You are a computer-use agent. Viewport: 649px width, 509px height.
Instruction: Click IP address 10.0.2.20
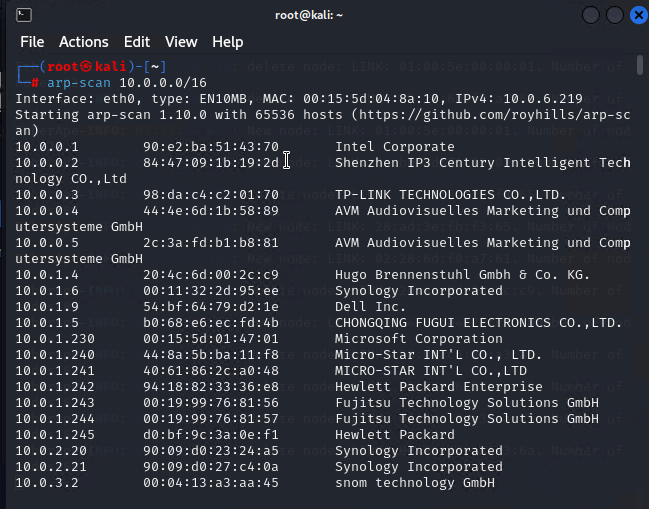point(51,451)
